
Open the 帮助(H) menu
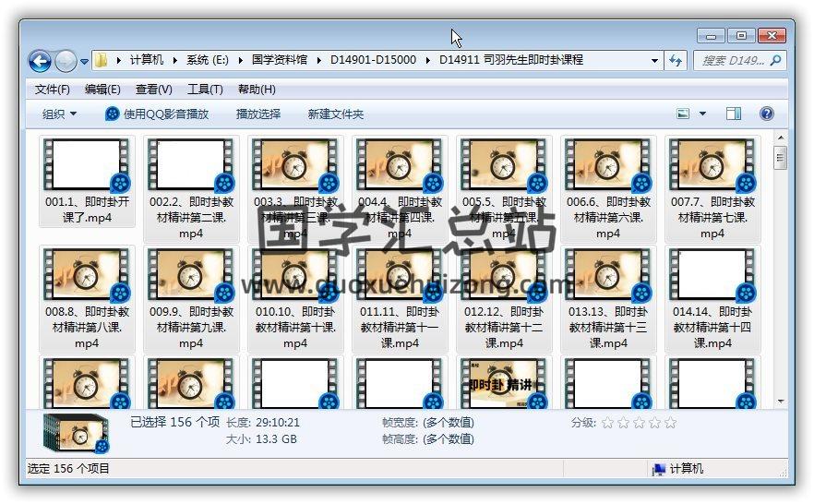(257, 90)
